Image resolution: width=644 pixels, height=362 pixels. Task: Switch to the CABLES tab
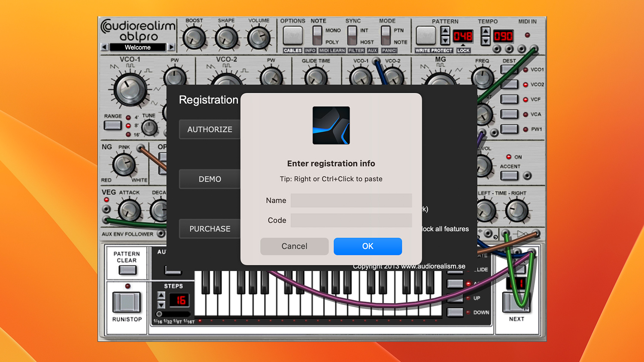(293, 51)
